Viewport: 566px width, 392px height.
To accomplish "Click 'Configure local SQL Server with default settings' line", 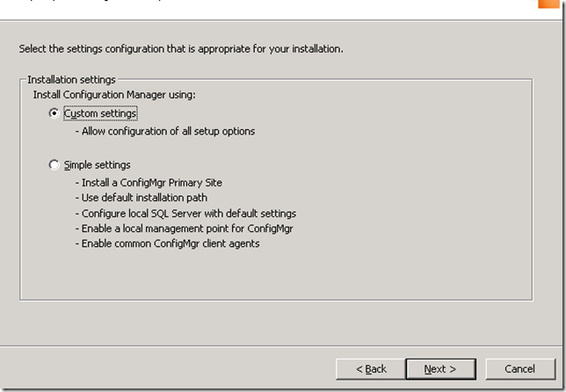I will (185, 213).
